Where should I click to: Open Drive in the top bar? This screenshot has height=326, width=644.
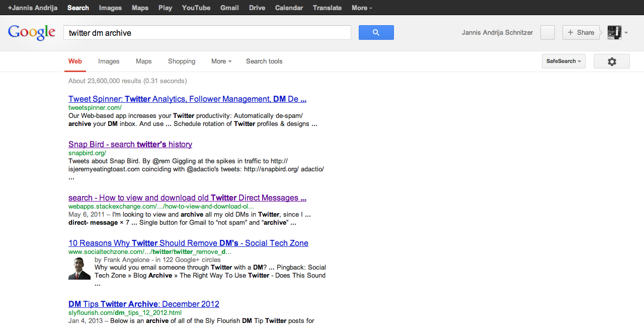(257, 8)
